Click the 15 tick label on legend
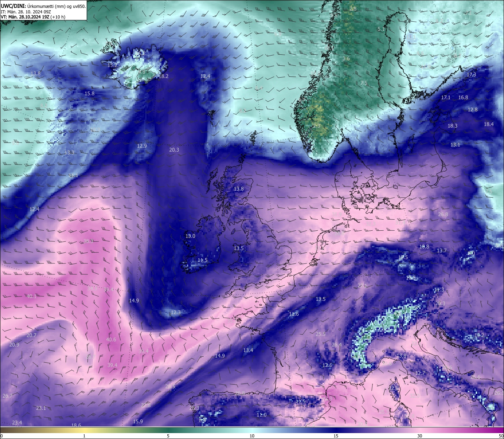This screenshot has width=504, height=439. pos(336,435)
